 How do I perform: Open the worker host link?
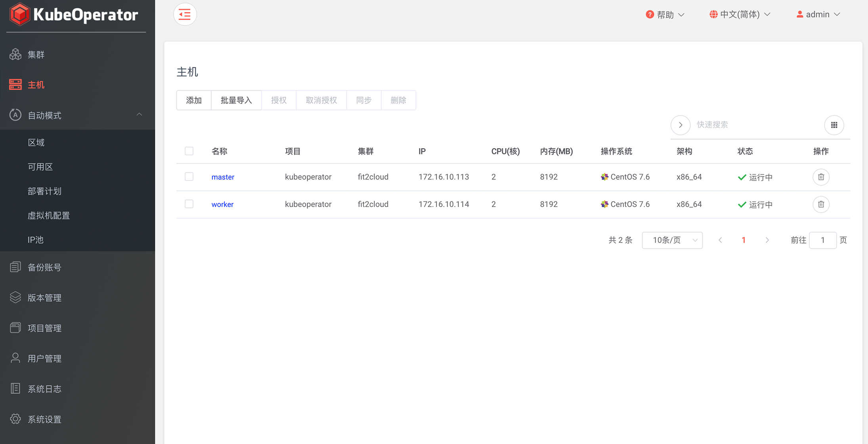point(222,204)
